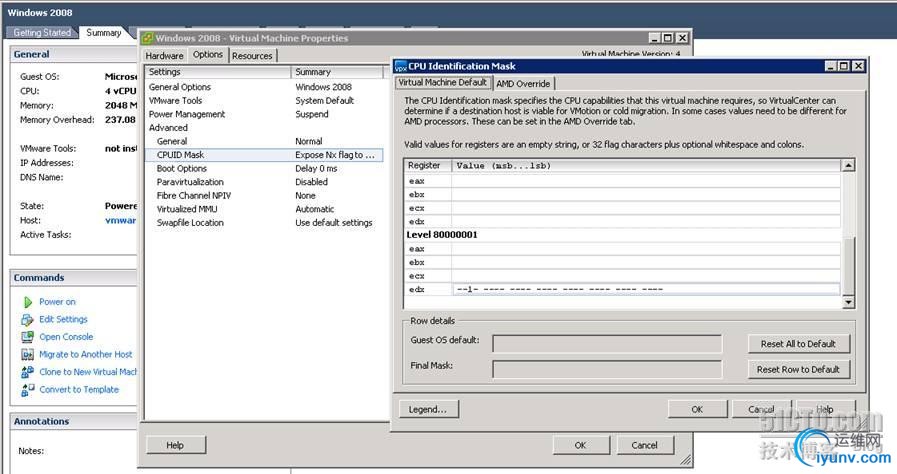Viewport: 897px width, 474px height.
Task: Click Reset Row to Default
Action: tap(798, 369)
